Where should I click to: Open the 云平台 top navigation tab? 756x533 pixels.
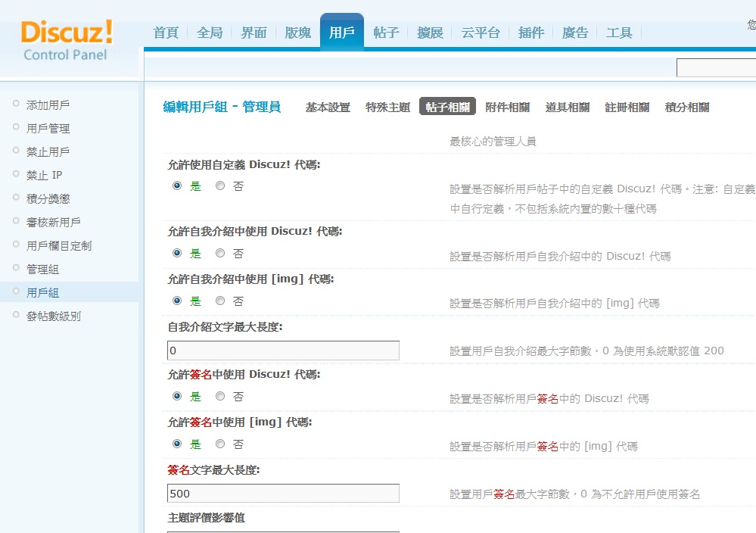pos(481,33)
